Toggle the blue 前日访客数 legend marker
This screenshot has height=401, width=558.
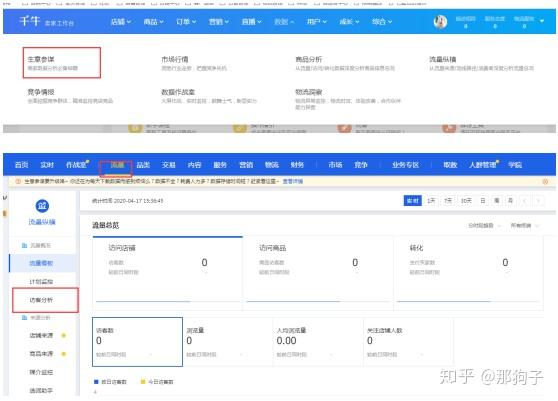96,382
